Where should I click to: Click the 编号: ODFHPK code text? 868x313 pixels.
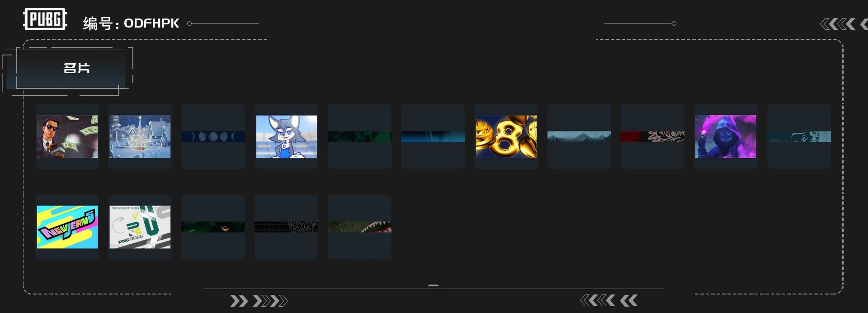(x=131, y=23)
